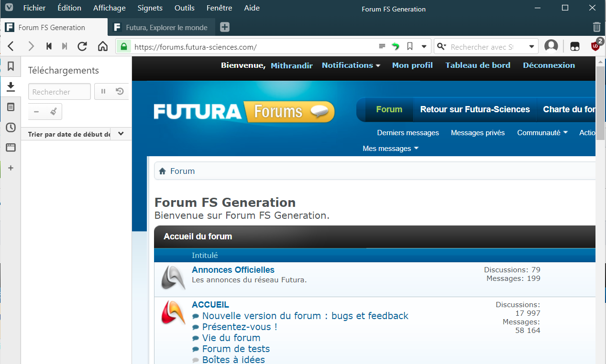Bookmark this page from address bar
Screen dimensions: 606x364
coord(410,46)
